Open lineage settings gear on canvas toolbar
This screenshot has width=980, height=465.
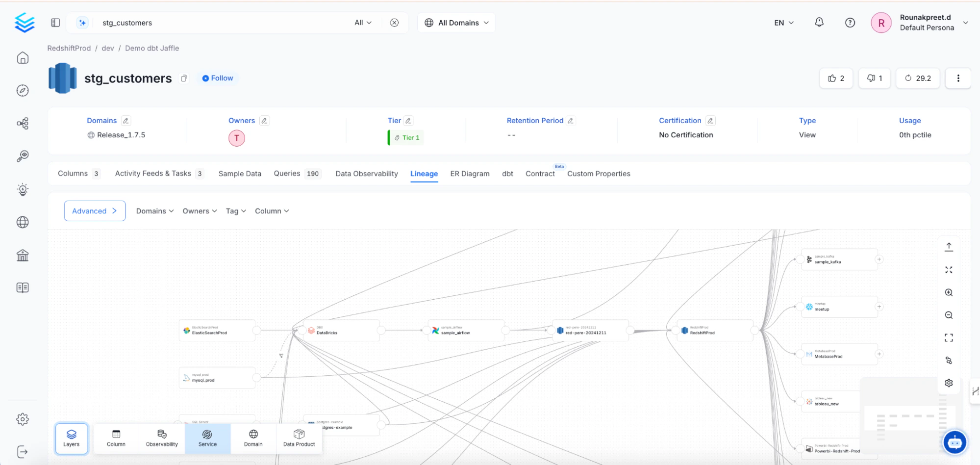click(949, 383)
